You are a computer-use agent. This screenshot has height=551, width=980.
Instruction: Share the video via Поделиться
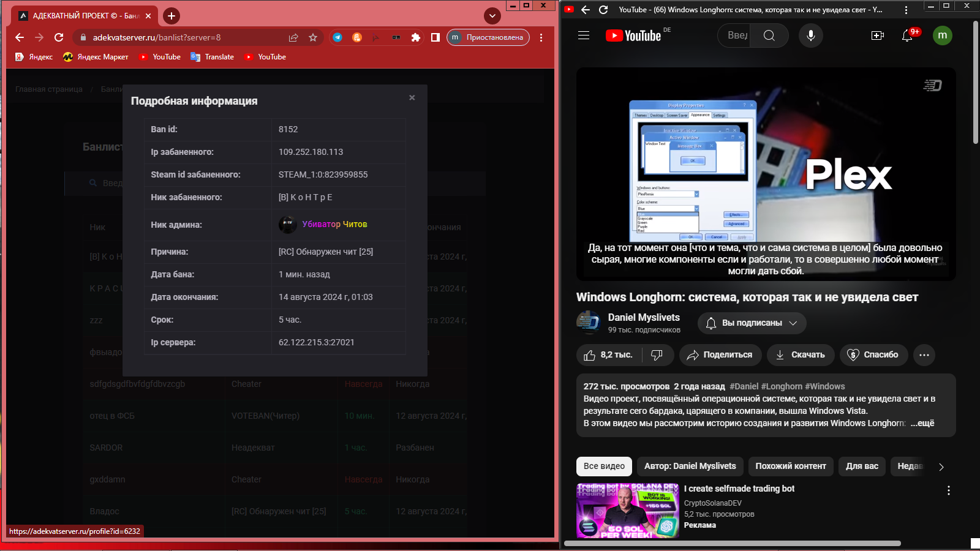point(720,355)
